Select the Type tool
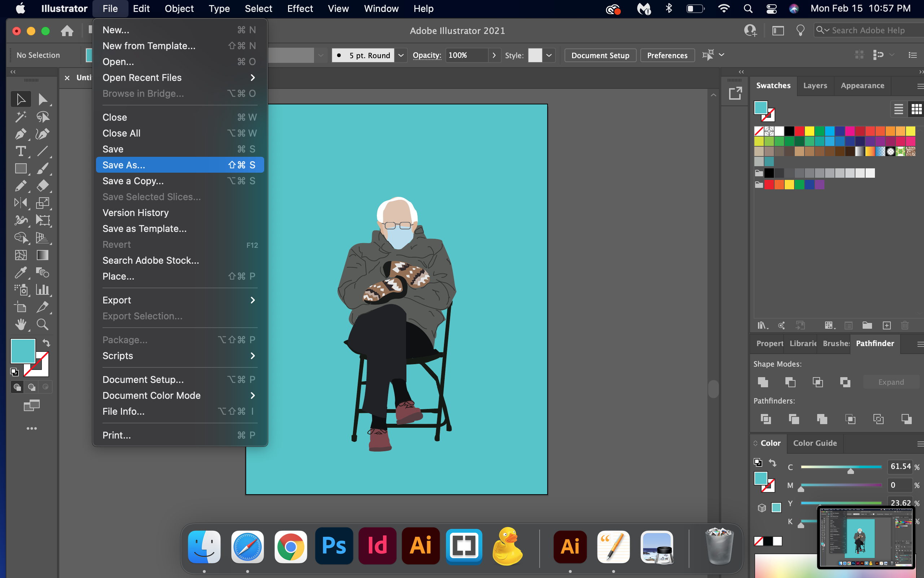The width and height of the screenshot is (924, 578). (21, 151)
